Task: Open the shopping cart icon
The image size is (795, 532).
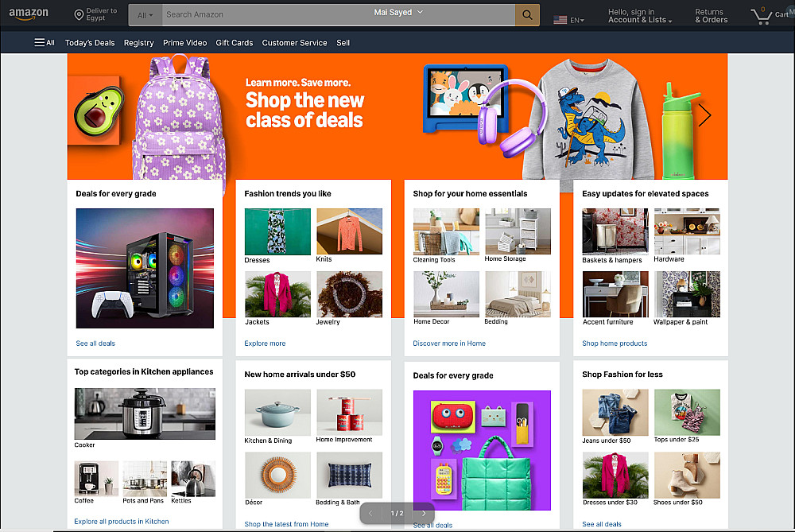Action: tap(762, 15)
